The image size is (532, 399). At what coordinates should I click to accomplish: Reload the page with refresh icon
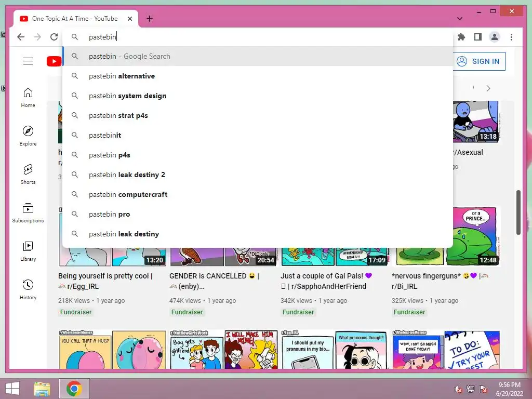pos(54,37)
